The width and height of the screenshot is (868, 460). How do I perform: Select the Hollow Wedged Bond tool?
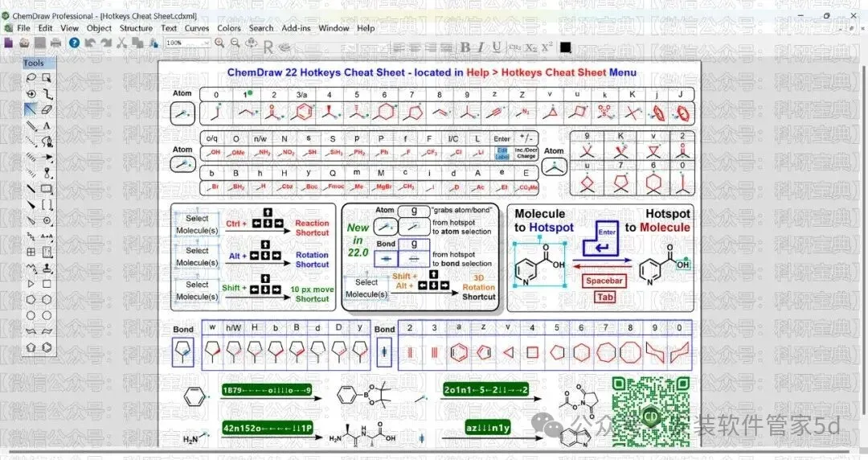click(31, 220)
